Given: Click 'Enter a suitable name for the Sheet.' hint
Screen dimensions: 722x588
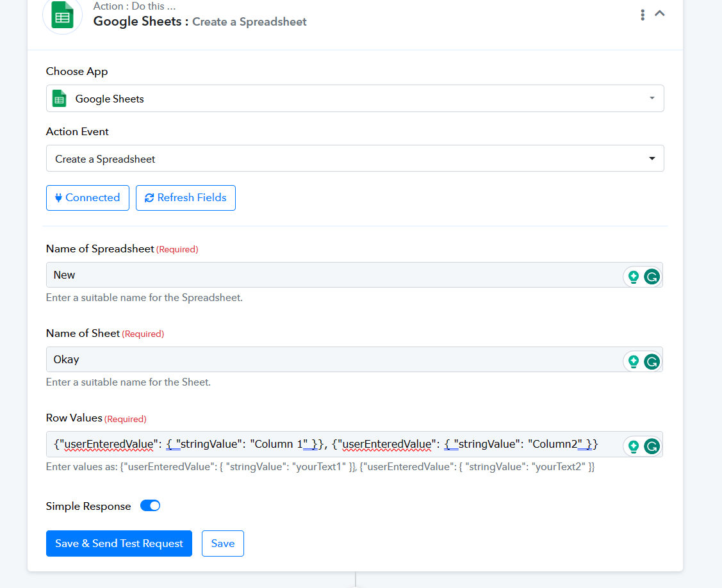Looking at the screenshot, I should (x=128, y=382).
